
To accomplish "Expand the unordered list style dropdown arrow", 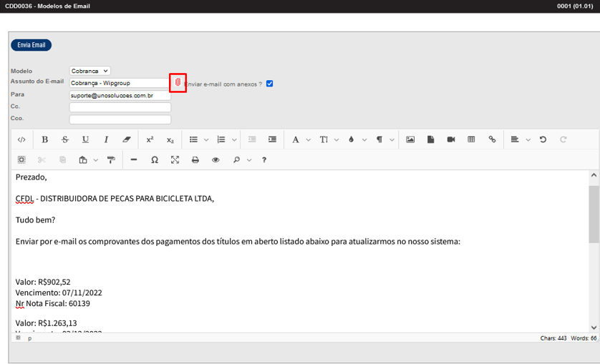I will tap(206, 139).
